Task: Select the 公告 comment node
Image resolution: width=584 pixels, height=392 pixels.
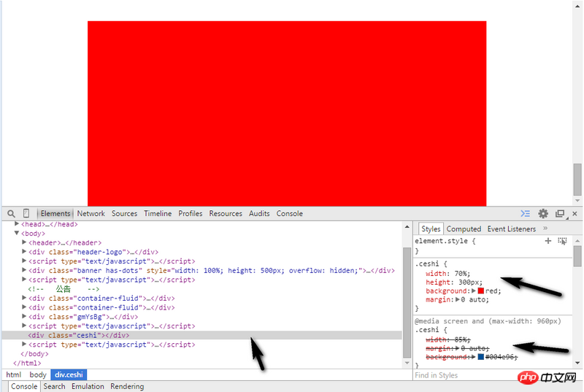Action: pos(64,289)
